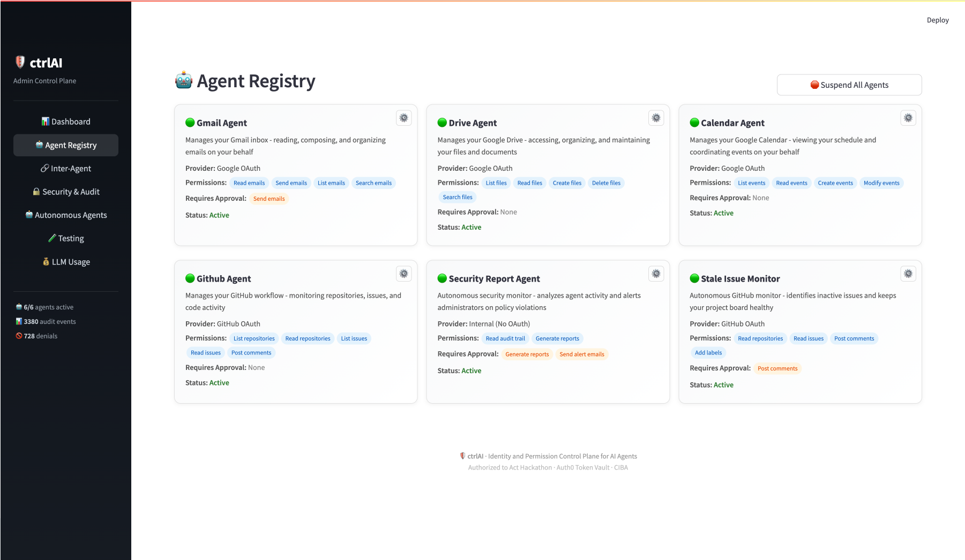Click the Deploy button at top right

(x=938, y=20)
